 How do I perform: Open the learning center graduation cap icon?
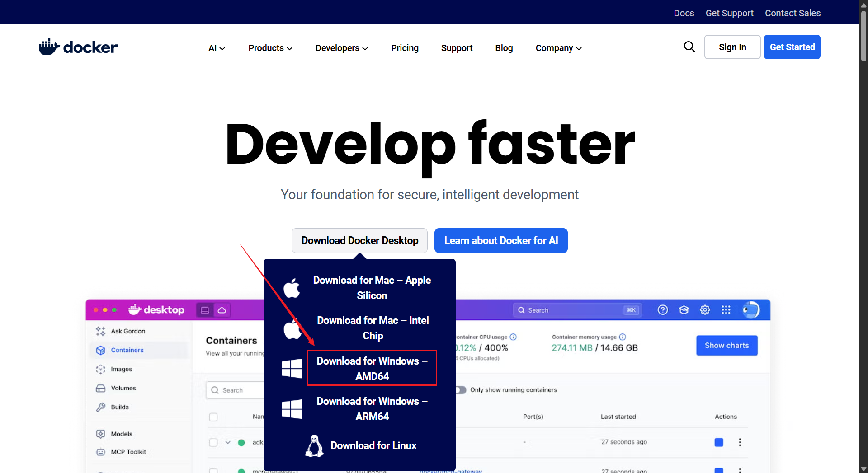(684, 310)
